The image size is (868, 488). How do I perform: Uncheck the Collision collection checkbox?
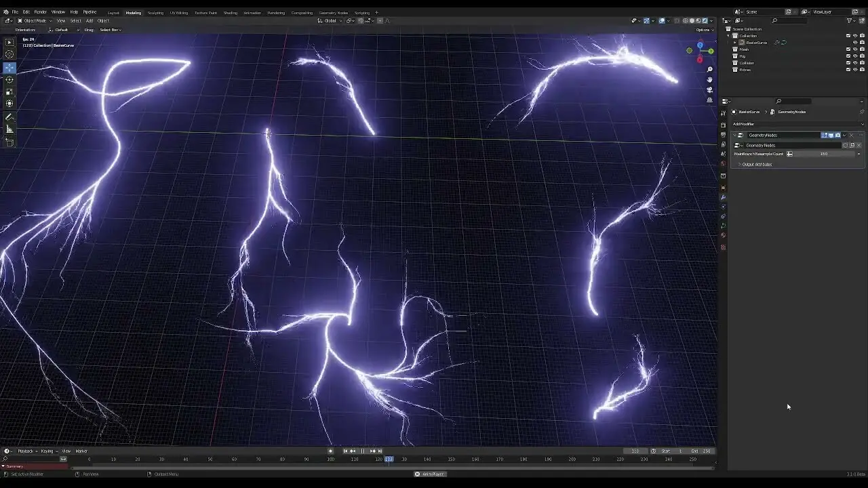[x=848, y=63]
